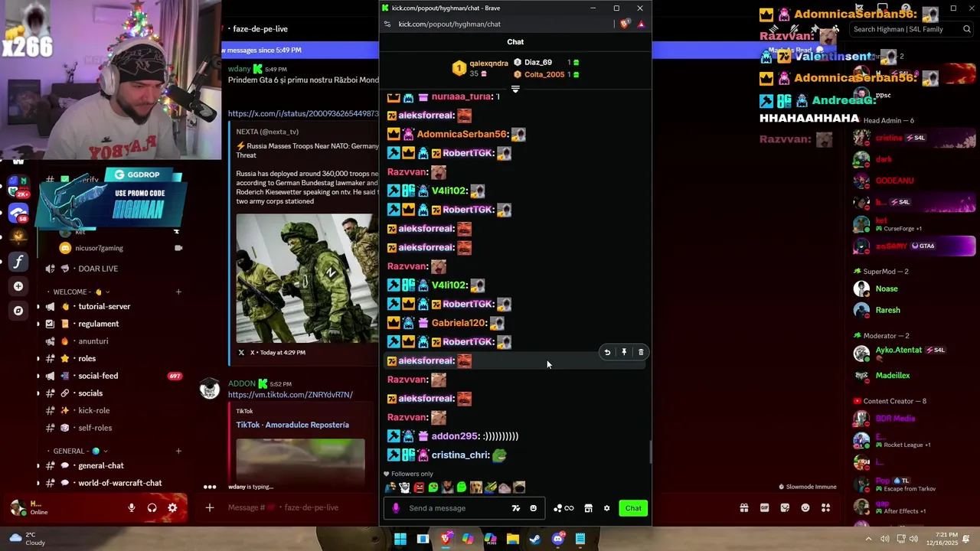Open Discord user settings gear
The width and height of the screenshot is (980, 551).
(172, 507)
